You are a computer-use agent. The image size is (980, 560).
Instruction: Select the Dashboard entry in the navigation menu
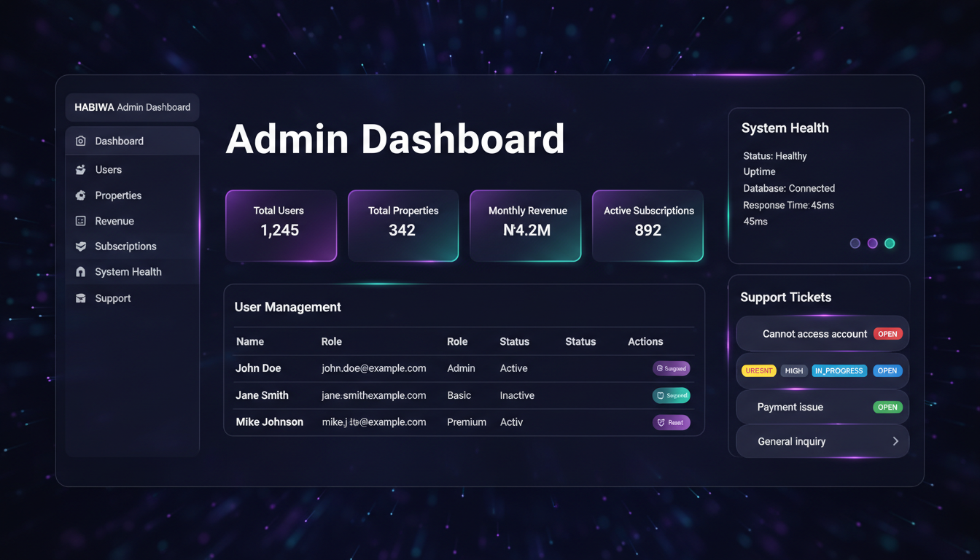pos(119,141)
